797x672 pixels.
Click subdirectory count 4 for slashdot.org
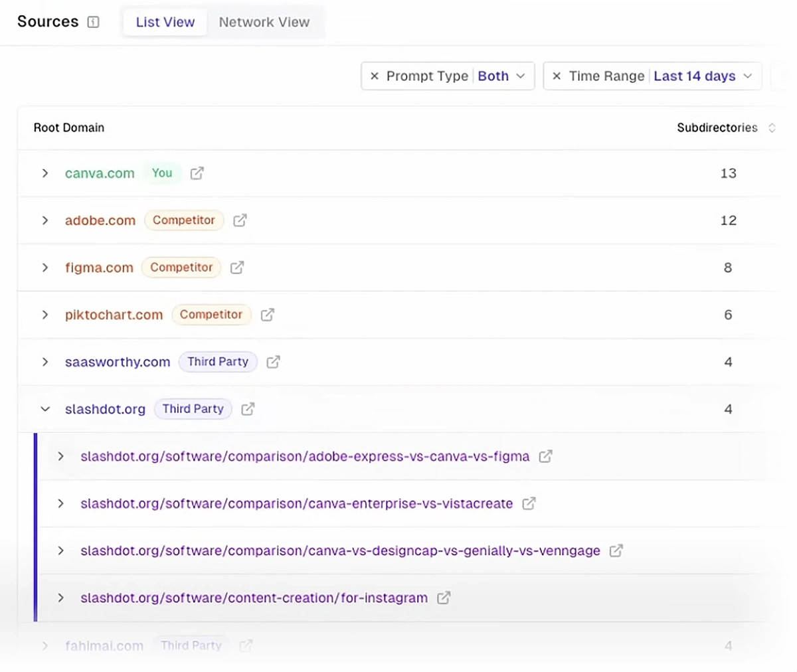pyautogui.click(x=728, y=409)
